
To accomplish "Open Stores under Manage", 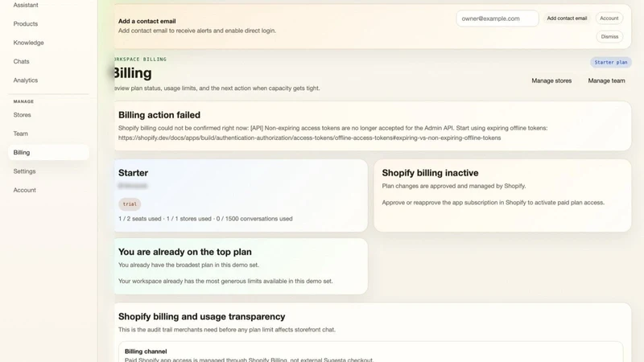I will pos(23,115).
